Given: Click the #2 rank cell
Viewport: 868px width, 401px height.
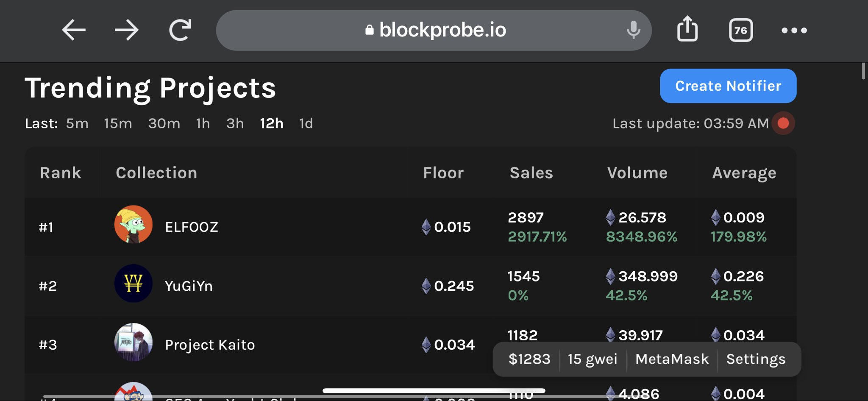Looking at the screenshot, I should (x=47, y=286).
